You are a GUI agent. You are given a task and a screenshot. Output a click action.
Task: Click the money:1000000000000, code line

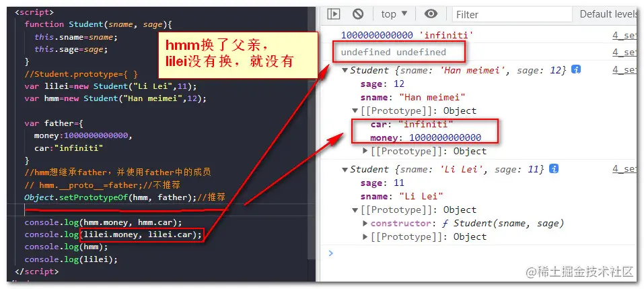pyautogui.click(x=83, y=135)
